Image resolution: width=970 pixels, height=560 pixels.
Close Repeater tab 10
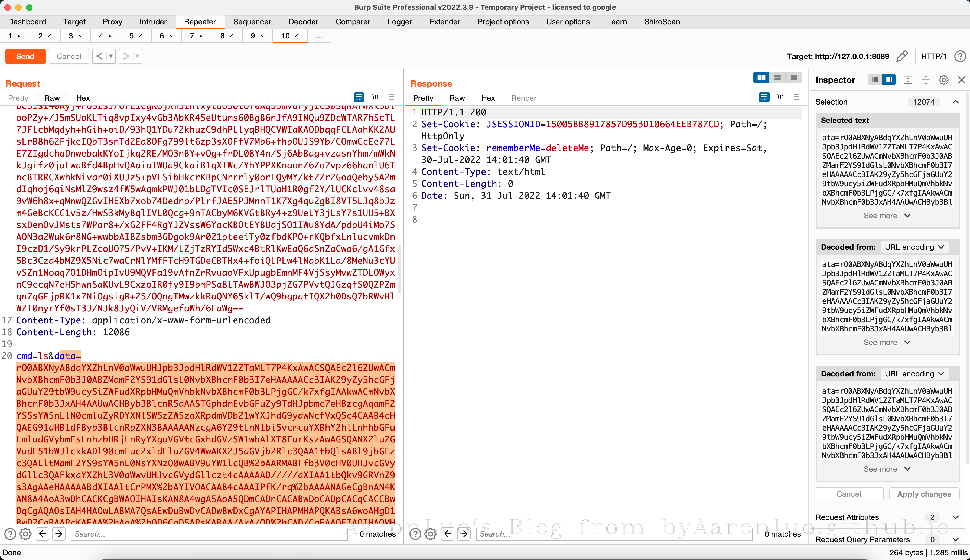click(x=296, y=36)
